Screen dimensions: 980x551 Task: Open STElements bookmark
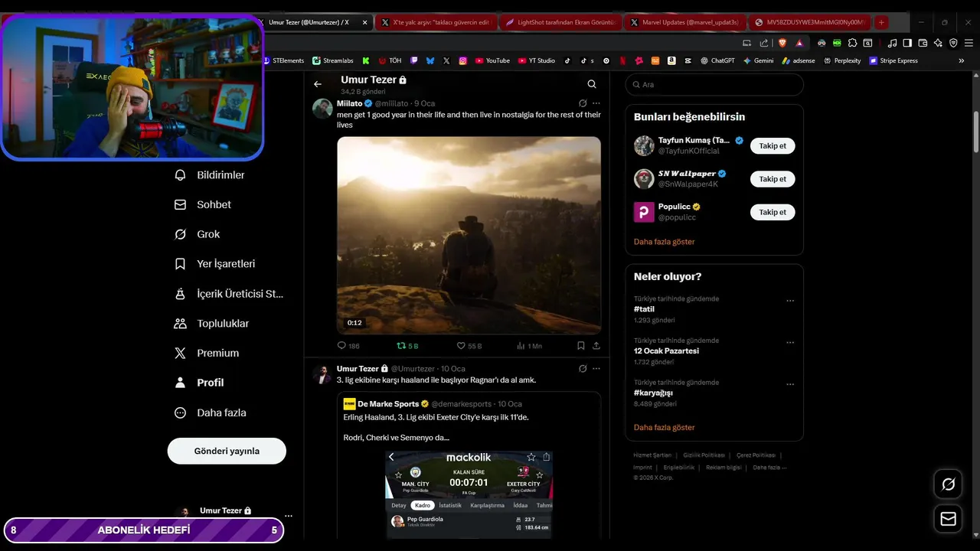[x=283, y=60]
